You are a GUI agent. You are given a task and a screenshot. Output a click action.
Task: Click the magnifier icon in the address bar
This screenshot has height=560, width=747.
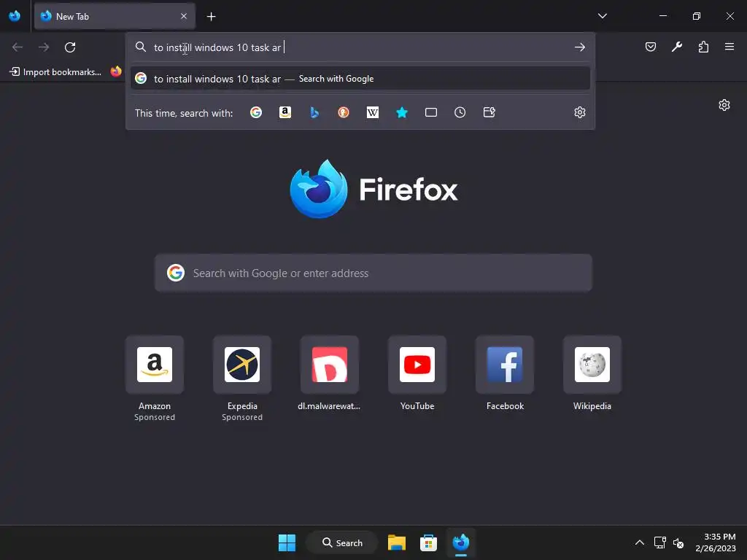(141, 47)
